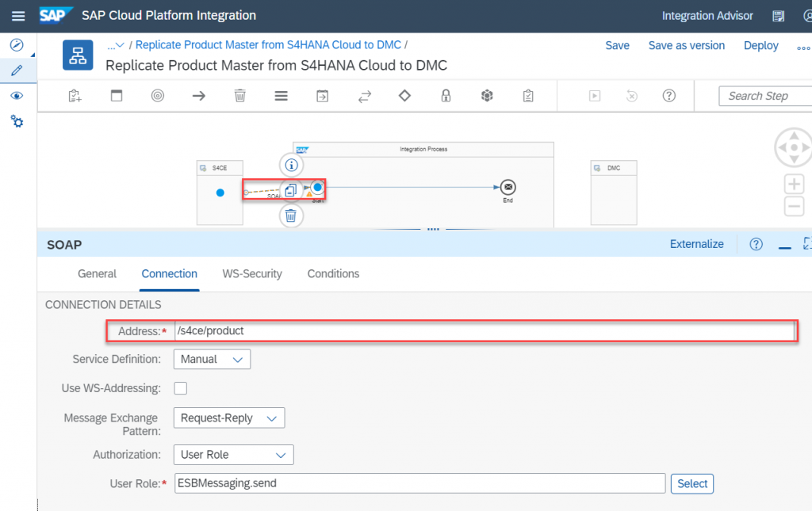Screen dimensions: 812x511
Task: Open the Settings gears icon in sidebar
Action: (17, 121)
